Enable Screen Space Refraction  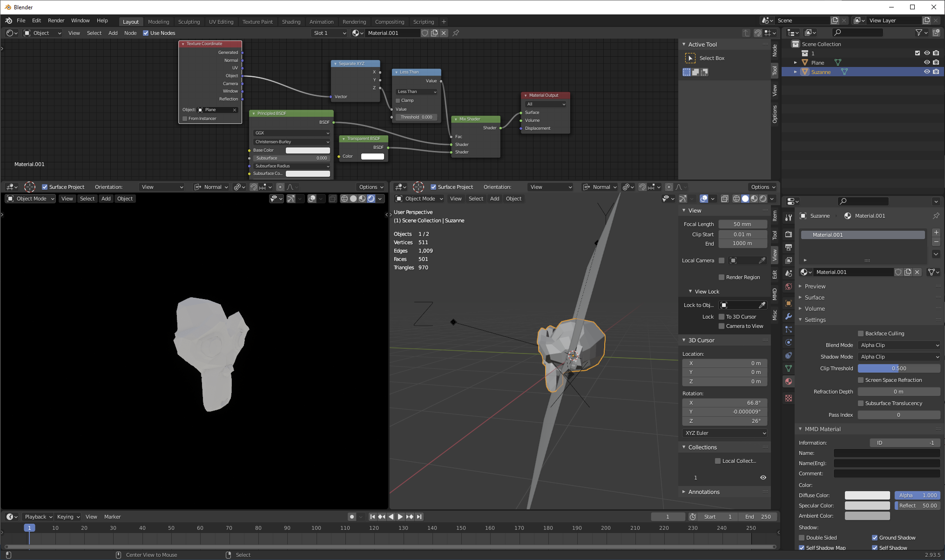pos(861,380)
